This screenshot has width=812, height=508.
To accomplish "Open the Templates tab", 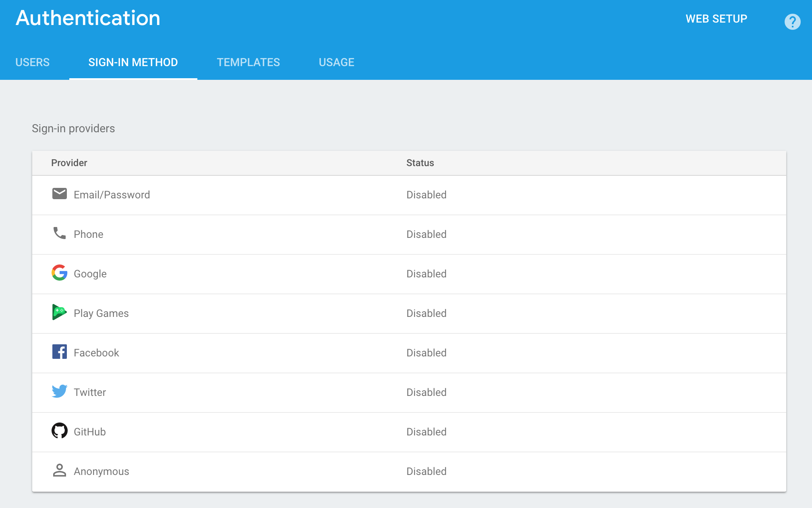I will pyautogui.click(x=248, y=62).
